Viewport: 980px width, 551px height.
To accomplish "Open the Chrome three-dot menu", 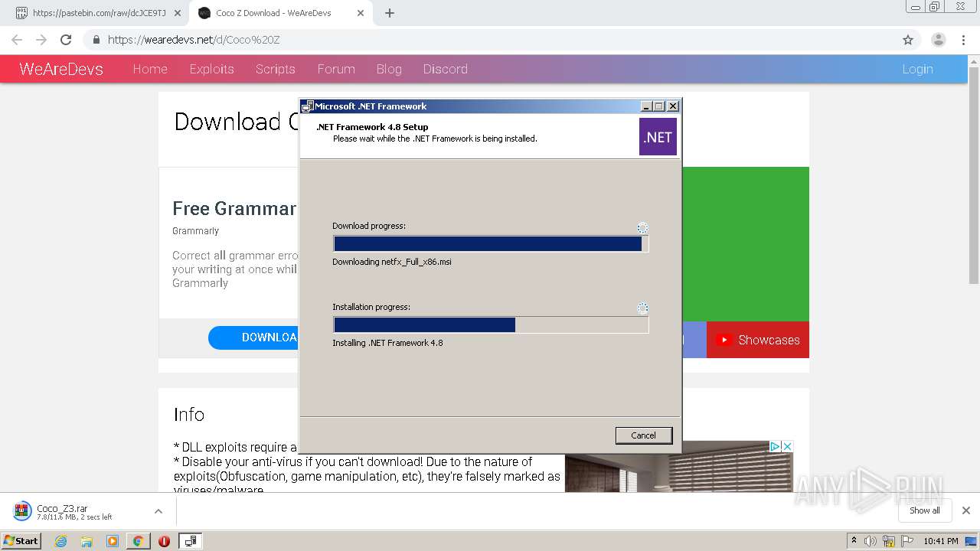I will click(x=964, y=40).
